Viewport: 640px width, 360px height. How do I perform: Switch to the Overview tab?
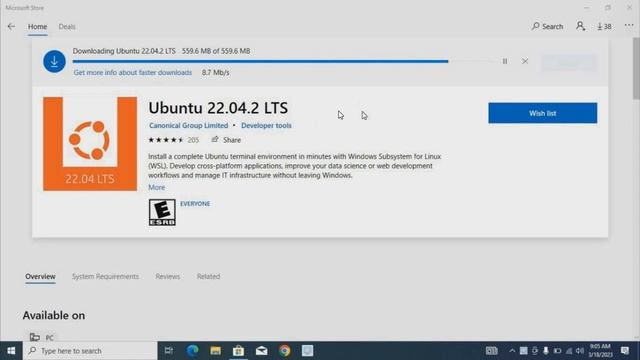pyautogui.click(x=40, y=277)
